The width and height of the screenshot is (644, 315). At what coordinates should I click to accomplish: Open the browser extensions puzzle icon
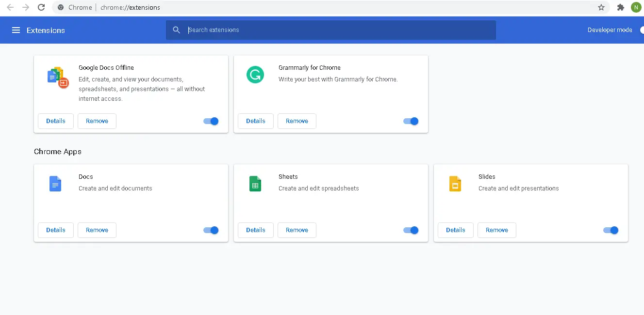(x=621, y=7)
